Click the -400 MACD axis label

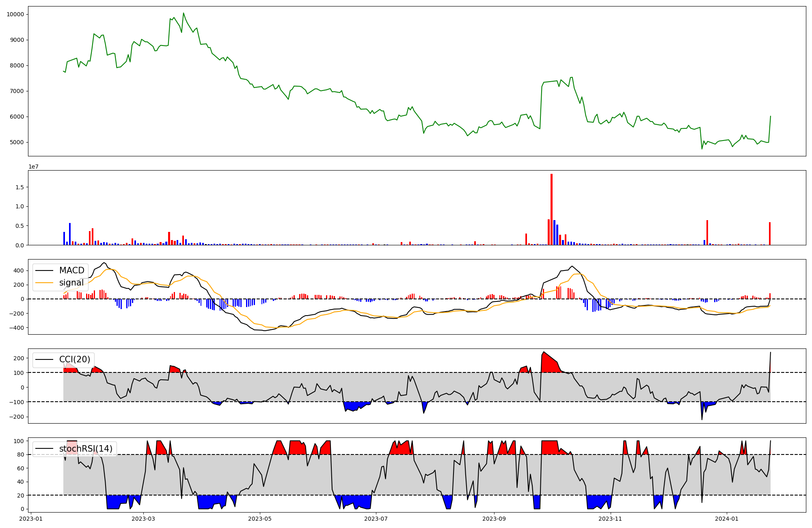pos(17,328)
